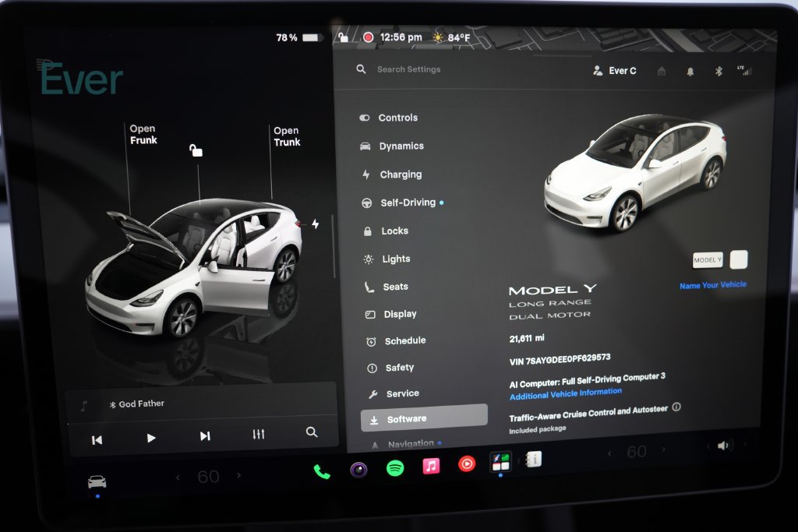Tap the 21,611 mi odometer reading
798x532 pixels.
tap(527, 338)
